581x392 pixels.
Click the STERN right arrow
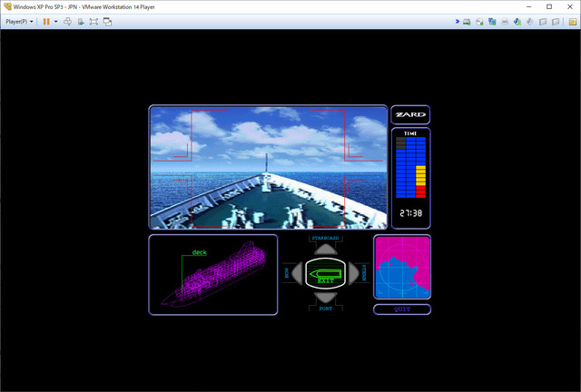(x=353, y=273)
